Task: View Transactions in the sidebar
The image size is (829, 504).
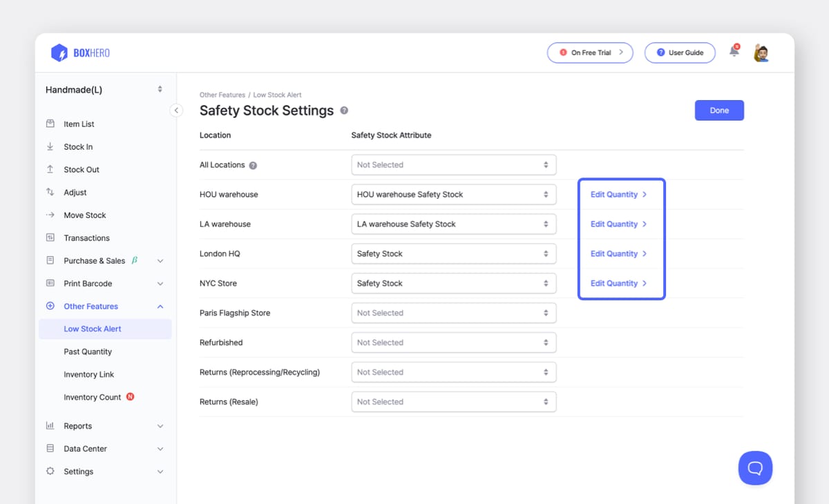Action: (86, 238)
